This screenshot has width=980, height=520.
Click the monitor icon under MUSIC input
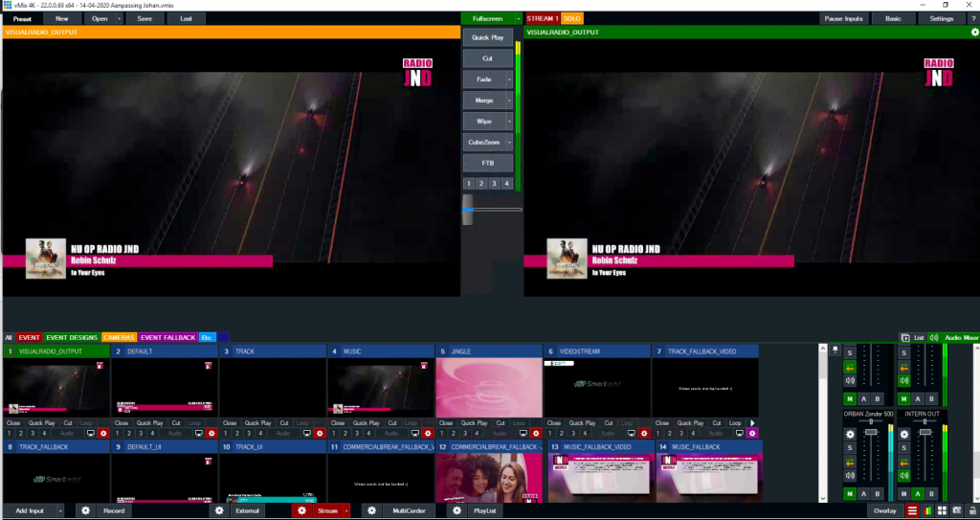pos(415,433)
